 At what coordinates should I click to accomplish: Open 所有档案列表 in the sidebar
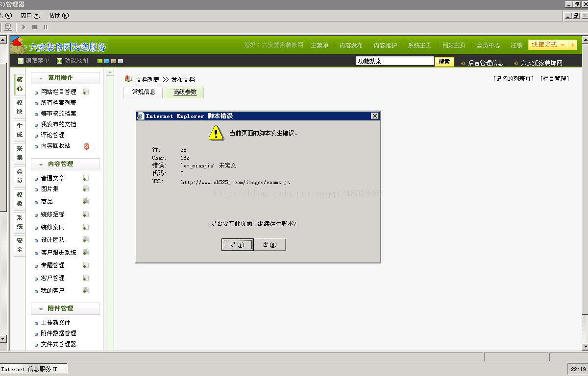pyautogui.click(x=58, y=103)
